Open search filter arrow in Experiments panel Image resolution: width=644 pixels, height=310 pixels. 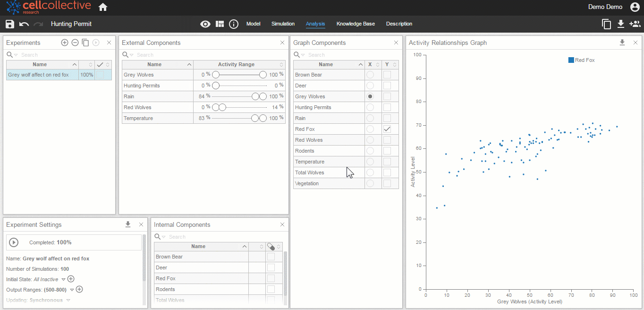[x=16, y=55]
